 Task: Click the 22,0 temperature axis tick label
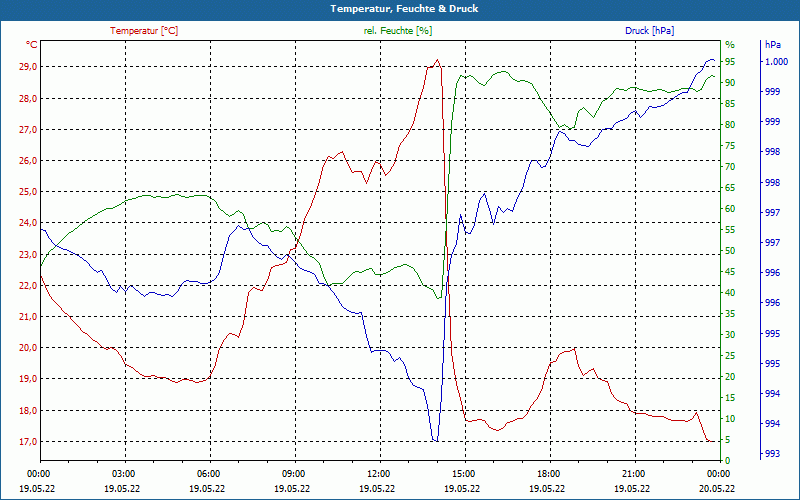point(29,286)
